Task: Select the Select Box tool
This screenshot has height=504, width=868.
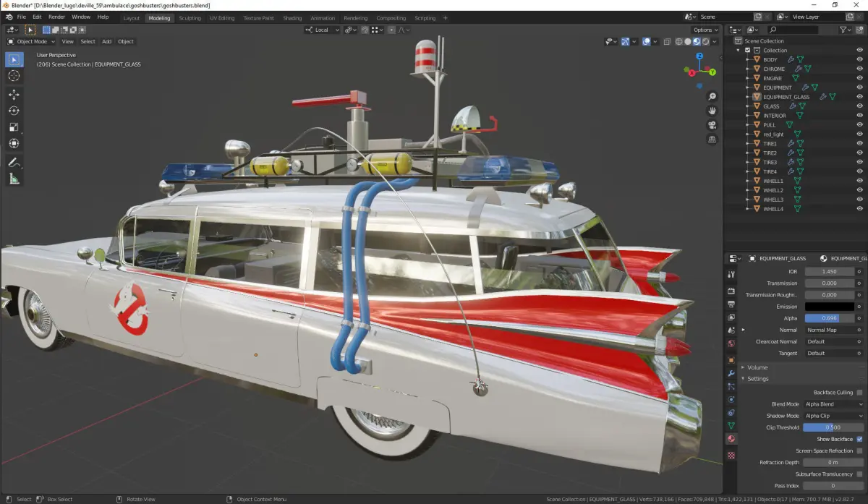Action: click(14, 59)
